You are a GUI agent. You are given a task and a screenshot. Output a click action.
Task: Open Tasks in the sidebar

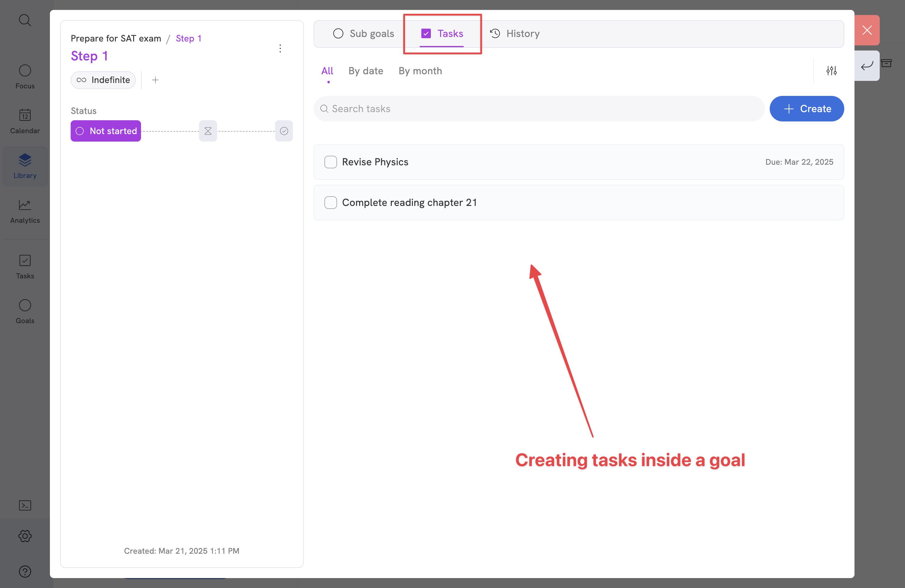coord(25,267)
